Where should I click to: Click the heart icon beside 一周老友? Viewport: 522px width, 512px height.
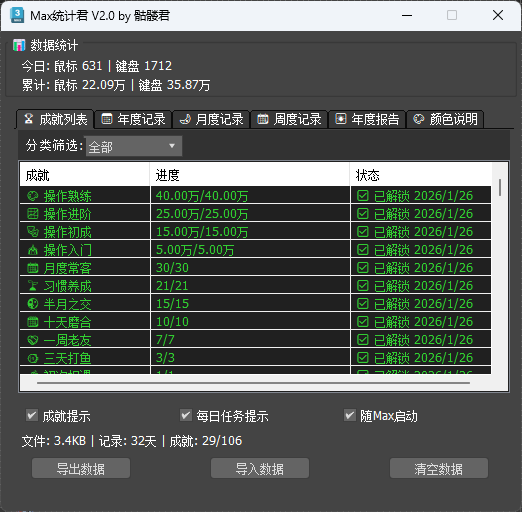click(33, 340)
